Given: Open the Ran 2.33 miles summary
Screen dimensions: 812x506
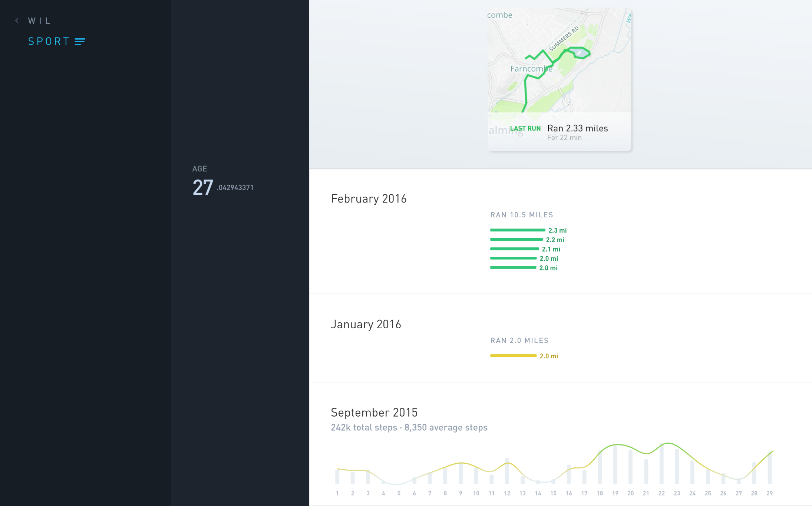Looking at the screenshot, I should (577, 128).
